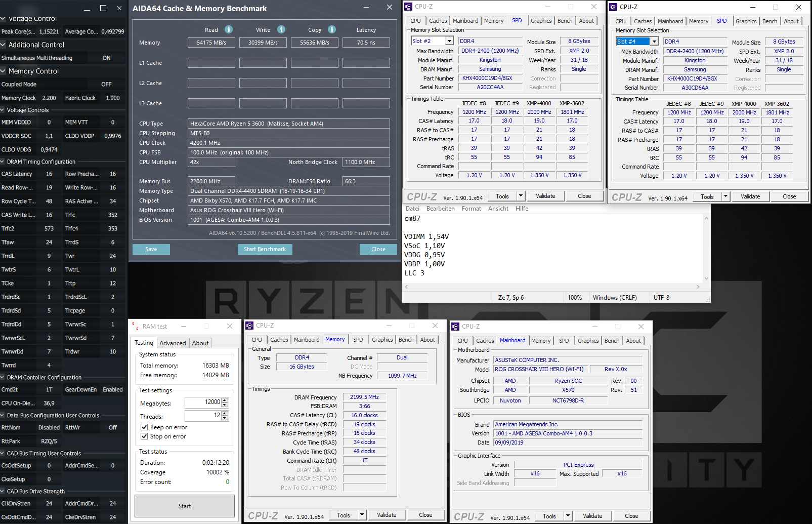Click the Start button in RAM test
Image resolution: width=812 pixels, height=524 pixels.
(185, 506)
